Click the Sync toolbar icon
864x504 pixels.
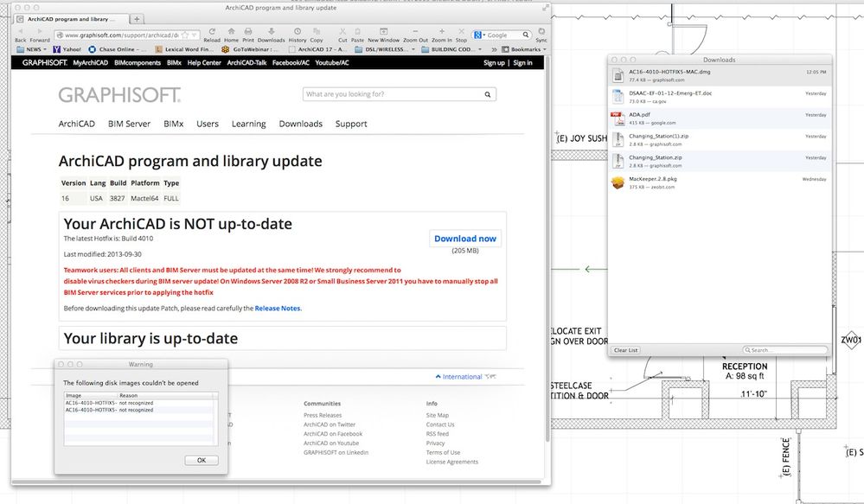(x=541, y=31)
